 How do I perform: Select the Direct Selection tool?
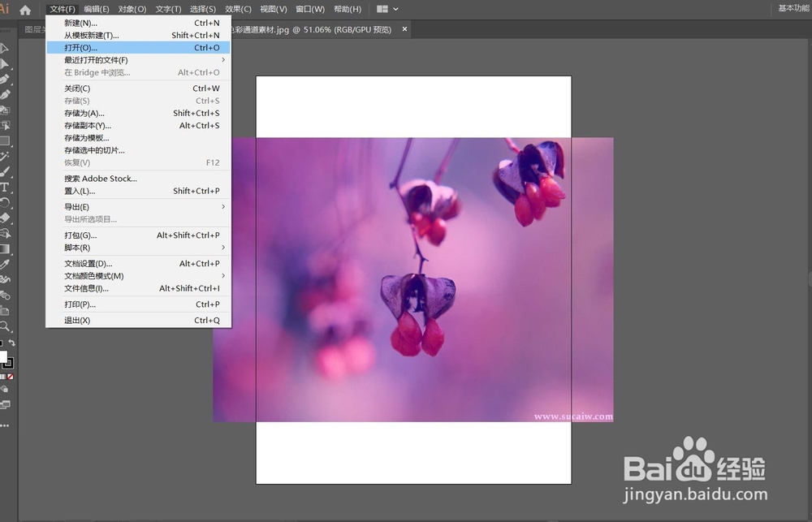[4, 63]
